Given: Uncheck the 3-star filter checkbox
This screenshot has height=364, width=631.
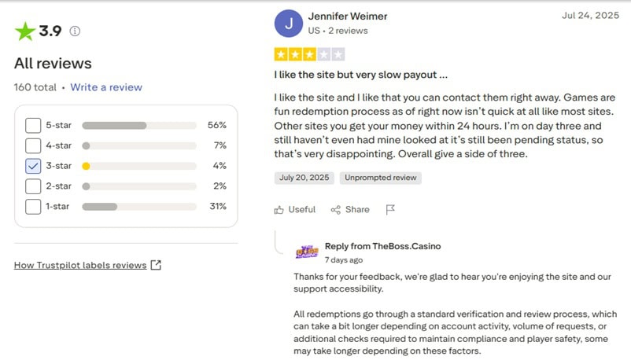Looking at the screenshot, I should point(33,166).
